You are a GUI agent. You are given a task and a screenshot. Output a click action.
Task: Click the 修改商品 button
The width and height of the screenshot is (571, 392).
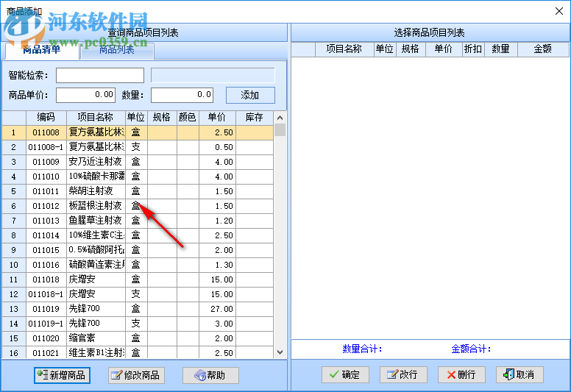137,375
